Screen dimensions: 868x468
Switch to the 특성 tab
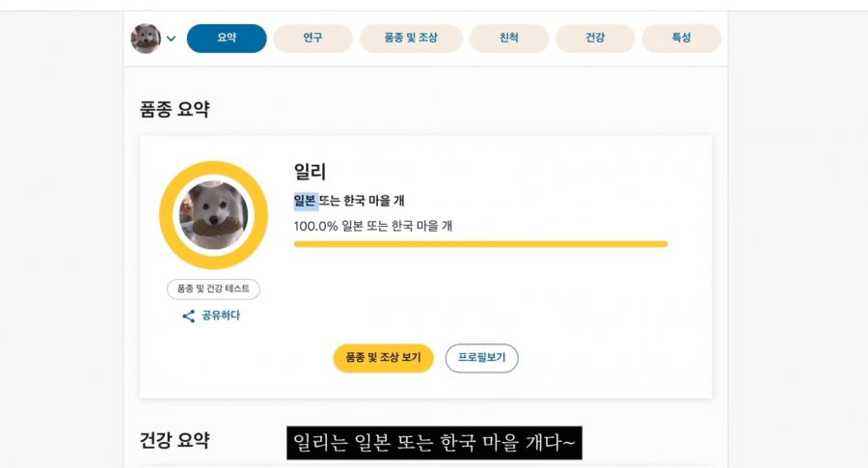[x=681, y=39]
